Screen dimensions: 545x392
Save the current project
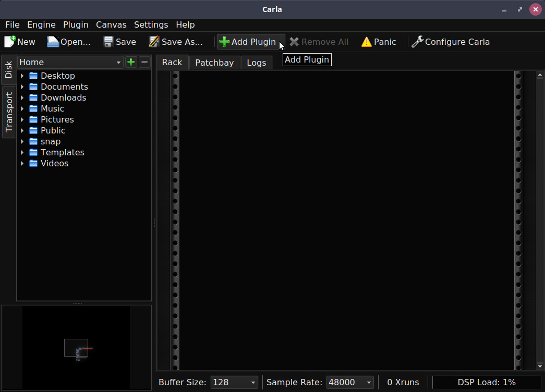tap(119, 42)
